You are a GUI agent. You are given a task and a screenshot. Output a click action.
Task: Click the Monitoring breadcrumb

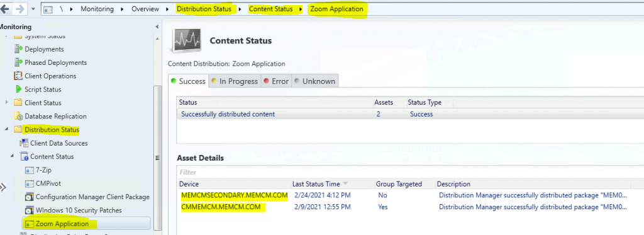pyautogui.click(x=97, y=9)
